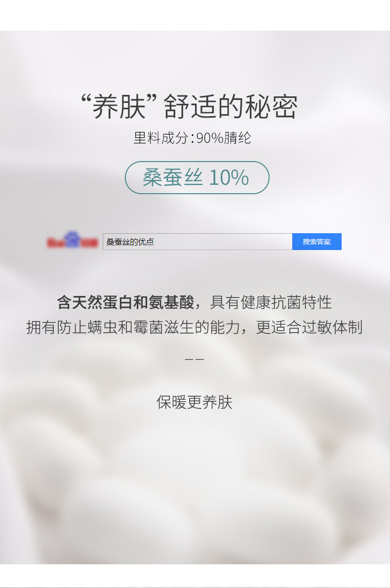This screenshot has width=390, height=588.
Task: Click the blue paw print in logo
Action: [x=71, y=239]
